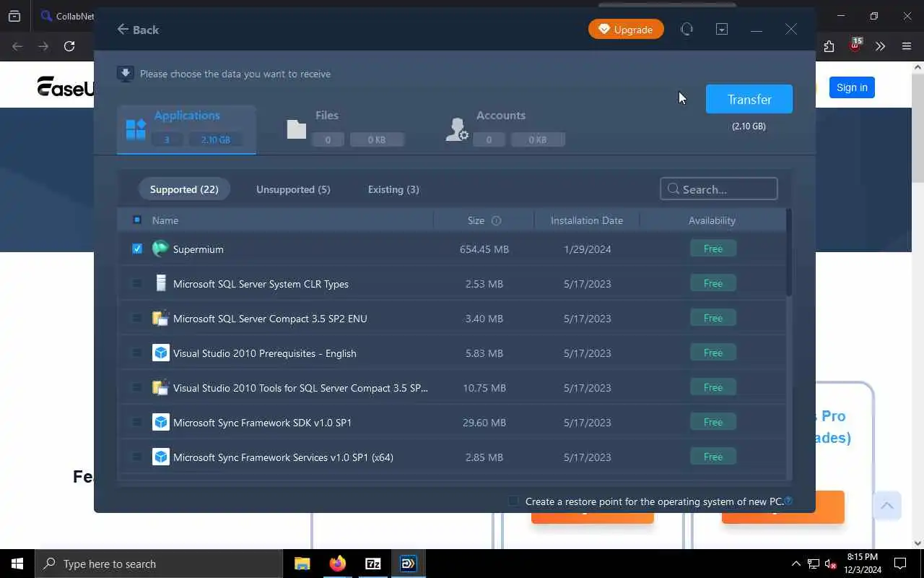
Task: Expand the browser toolbar overflow chevrons
Action: point(880,46)
